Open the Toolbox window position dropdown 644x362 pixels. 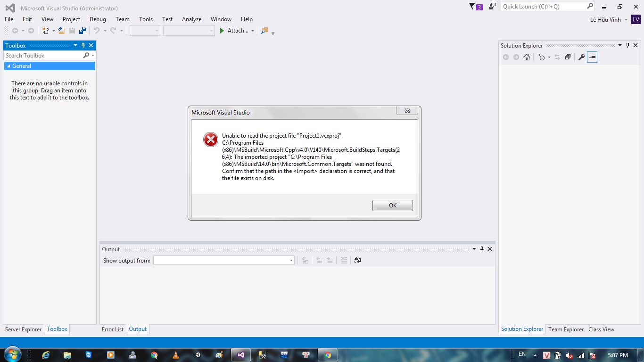pyautogui.click(x=75, y=46)
